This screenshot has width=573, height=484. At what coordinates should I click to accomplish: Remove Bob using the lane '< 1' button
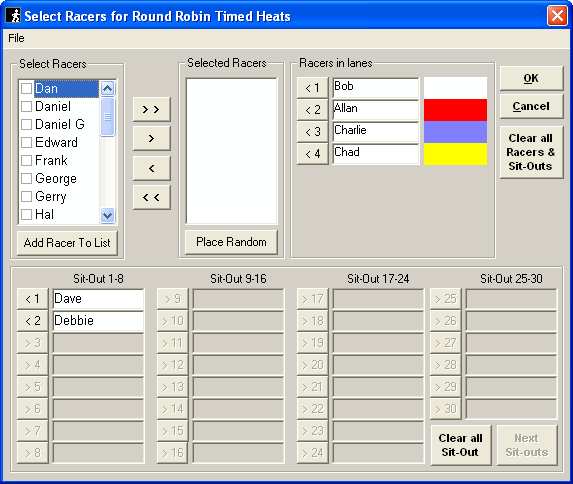313,88
